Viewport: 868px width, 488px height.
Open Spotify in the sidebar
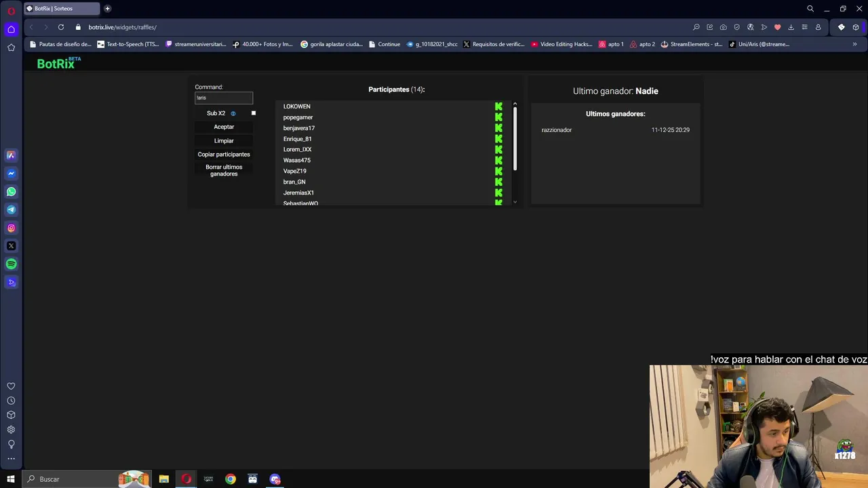[11, 264]
